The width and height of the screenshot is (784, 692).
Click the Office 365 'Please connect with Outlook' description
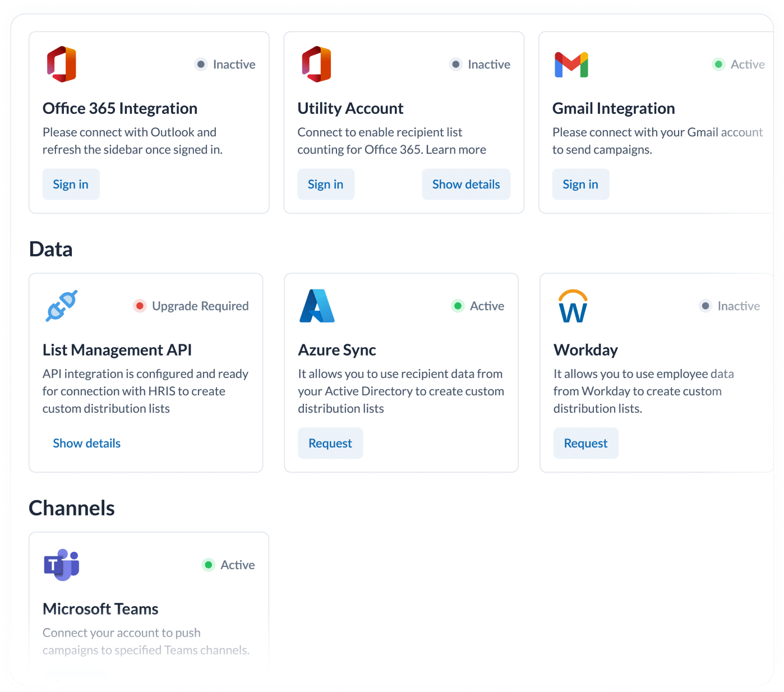click(x=132, y=141)
